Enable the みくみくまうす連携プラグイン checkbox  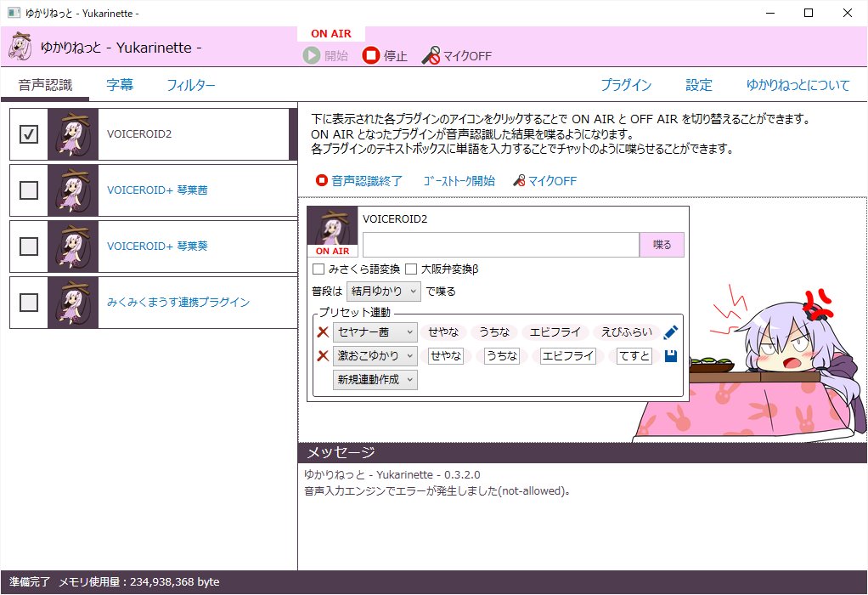(29, 303)
